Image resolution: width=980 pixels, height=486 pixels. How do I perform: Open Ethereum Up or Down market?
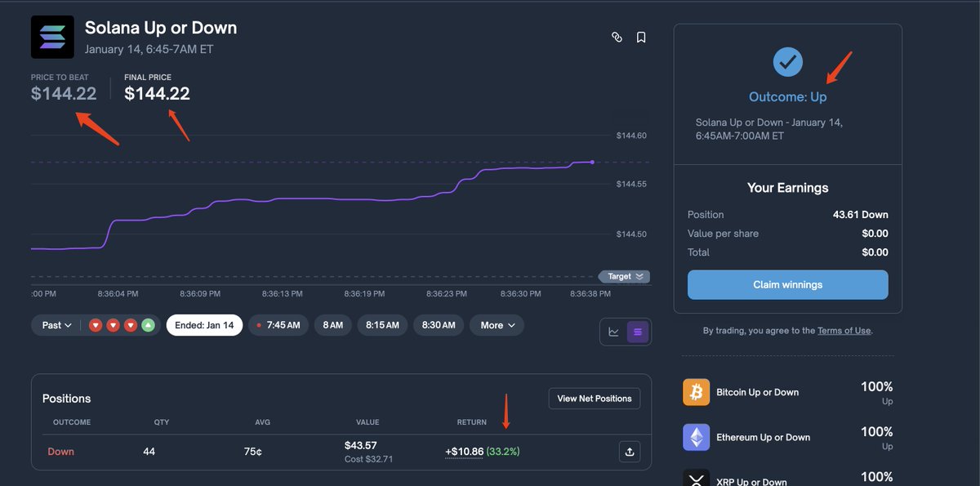[764, 437]
